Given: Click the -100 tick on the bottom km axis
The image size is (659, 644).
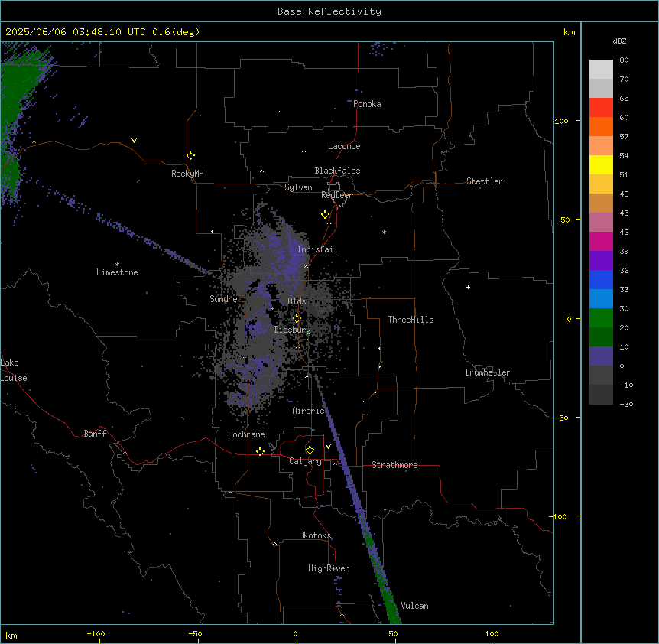Looking at the screenshot, I should point(96,634).
